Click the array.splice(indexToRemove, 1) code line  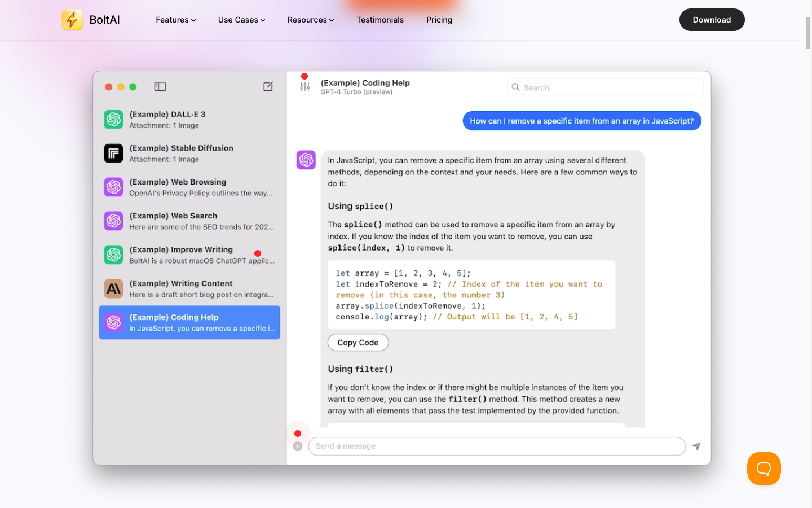(x=411, y=306)
